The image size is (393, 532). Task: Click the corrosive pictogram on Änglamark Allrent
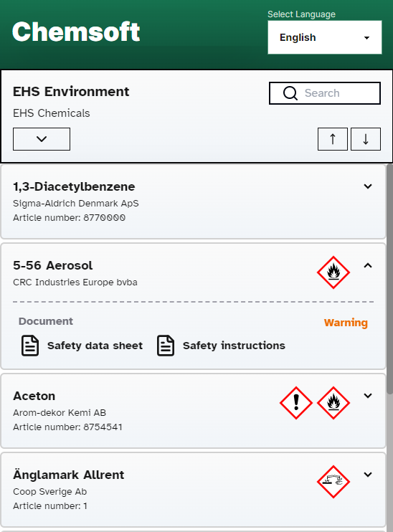point(333,482)
